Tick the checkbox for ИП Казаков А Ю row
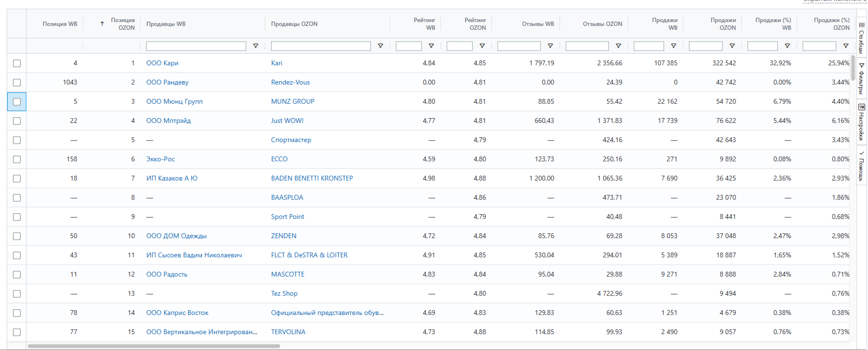The image size is (868, 350). pyautogui.click(x=17, y=179)
